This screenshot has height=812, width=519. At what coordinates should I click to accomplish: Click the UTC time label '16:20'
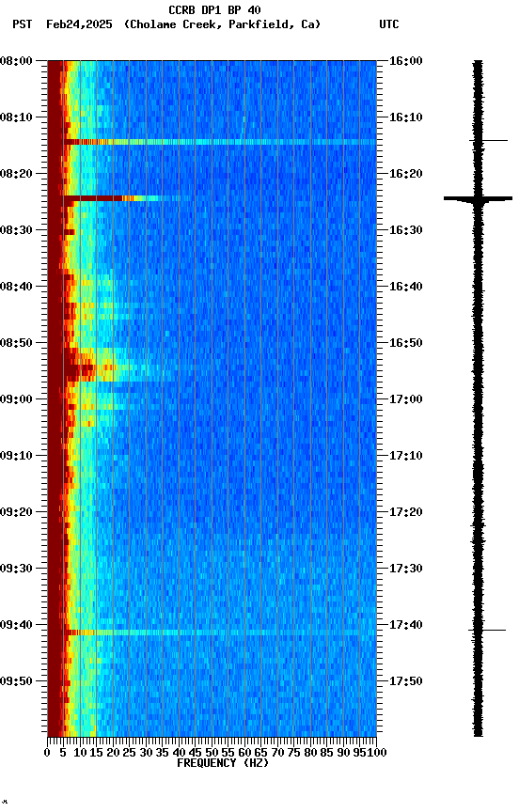click(406, 174)
